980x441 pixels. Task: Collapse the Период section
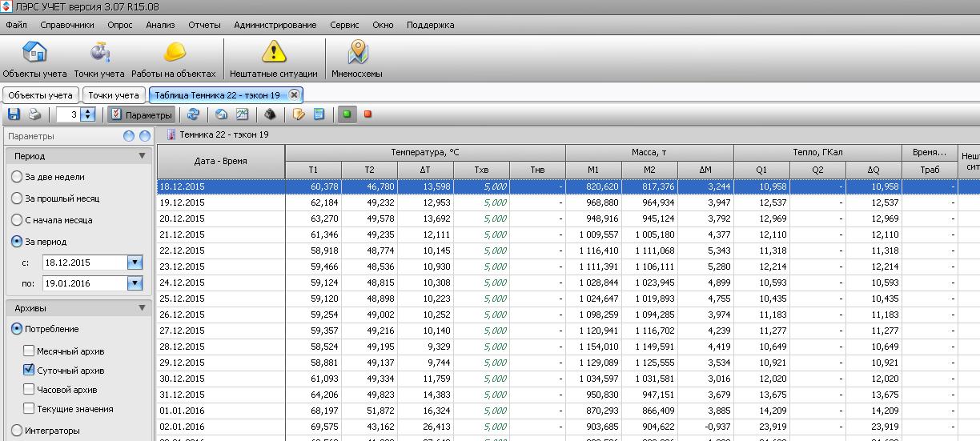(143, 156)
